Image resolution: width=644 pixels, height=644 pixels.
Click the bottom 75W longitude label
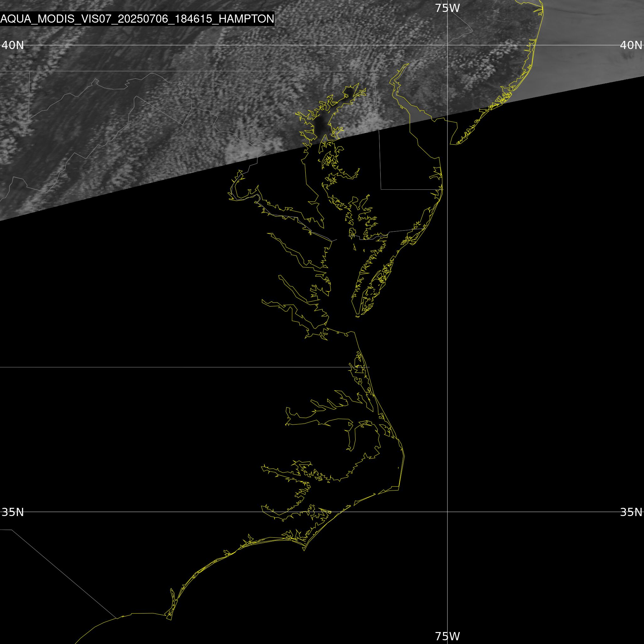tap(447, 636)
